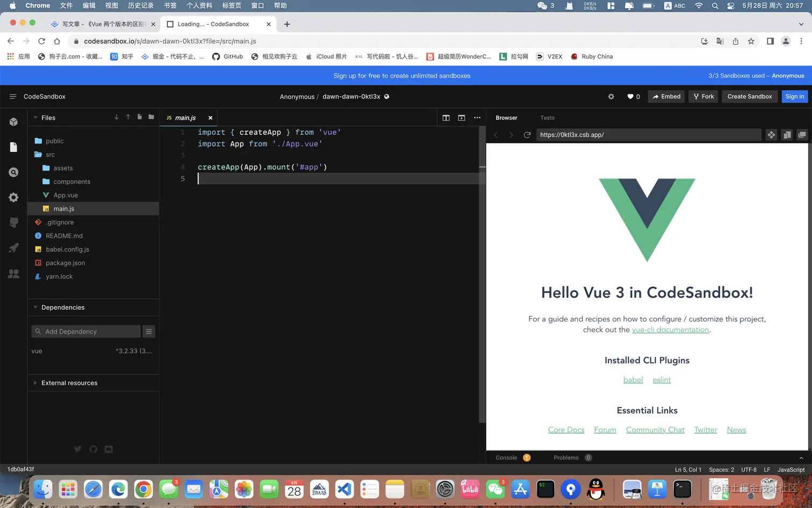Click the Discord icon at sidebar bottom
The width and height of the screenshot is (812, 508).
click(x=109, y=449)
